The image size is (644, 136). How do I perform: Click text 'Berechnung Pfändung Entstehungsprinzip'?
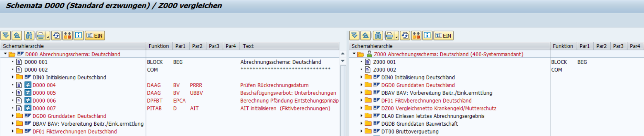tap(289, 100)
